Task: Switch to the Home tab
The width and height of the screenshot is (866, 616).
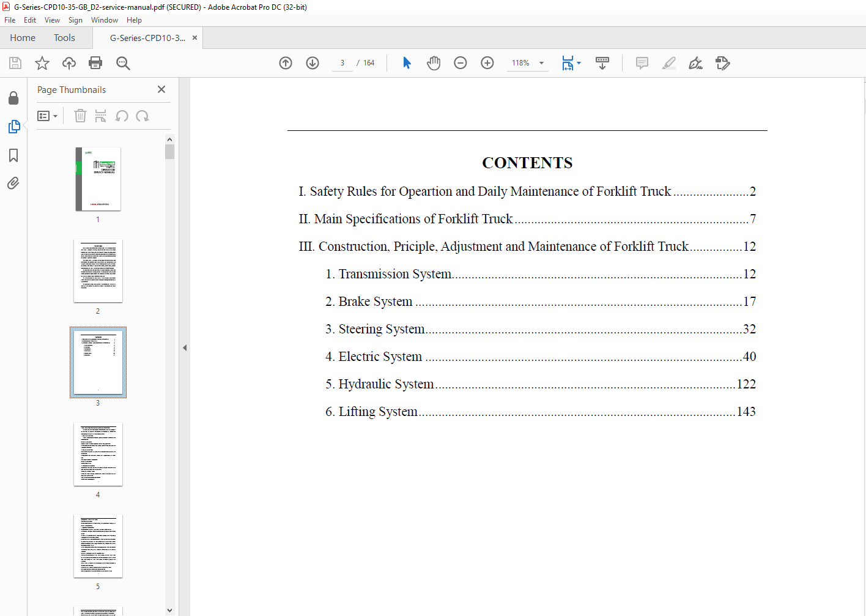Action: (23, 38)
